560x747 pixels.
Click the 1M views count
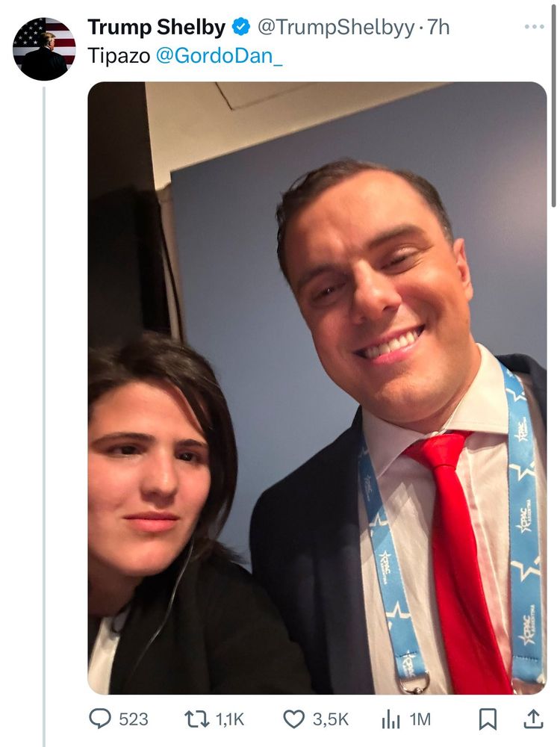[x=420, y=719]
